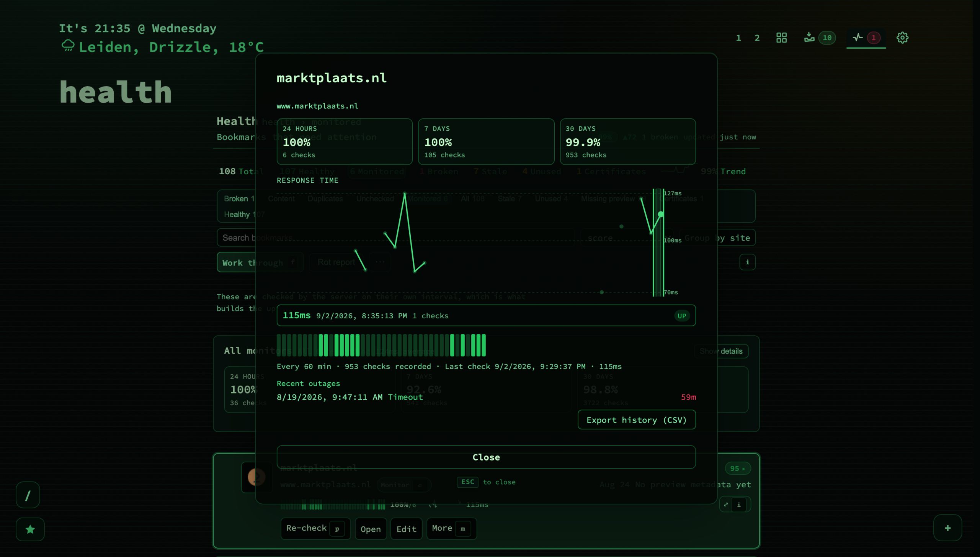This screenshot has width=980, height=557.
Task: Click the '115ms' response value in dialog
Action: click(x=297, y=315)
